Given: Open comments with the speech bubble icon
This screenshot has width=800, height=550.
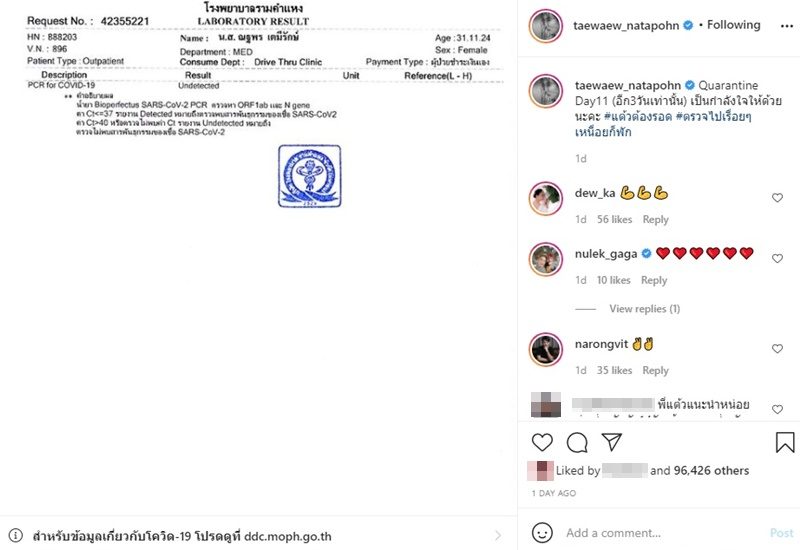Looking at the screenshot, I should click(577, 443).
